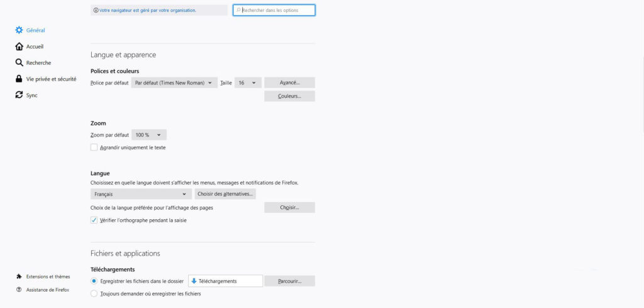The height and width of the screenshot is (308, 644).
Task: Select Toujours demander où enregistrer les fichiers
Action: pyautogui.click(x=94, y=294)
